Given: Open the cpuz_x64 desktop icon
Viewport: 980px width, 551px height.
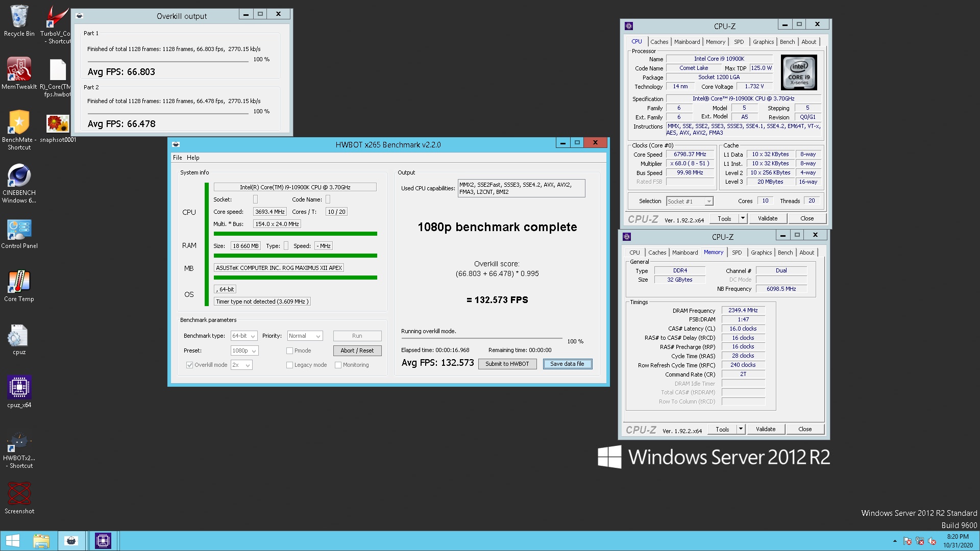Looking at the screenshot, I should point(19,392).
